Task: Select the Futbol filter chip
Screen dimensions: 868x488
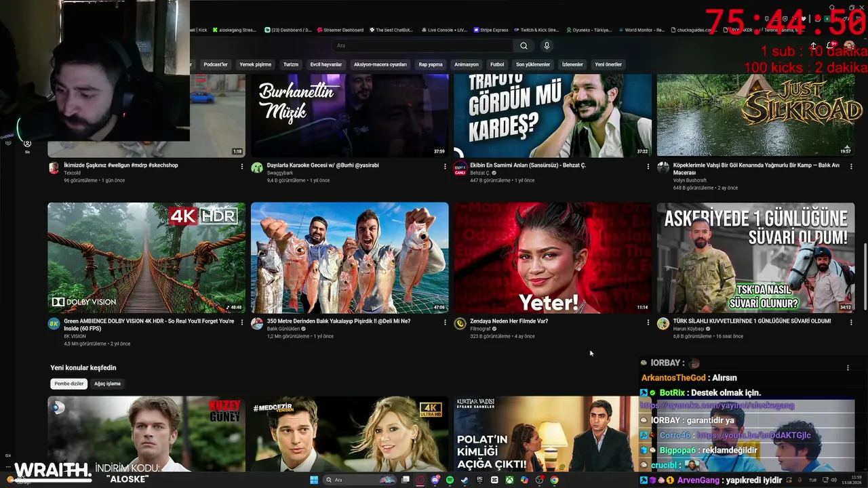Action: click(x=497, y=64)
